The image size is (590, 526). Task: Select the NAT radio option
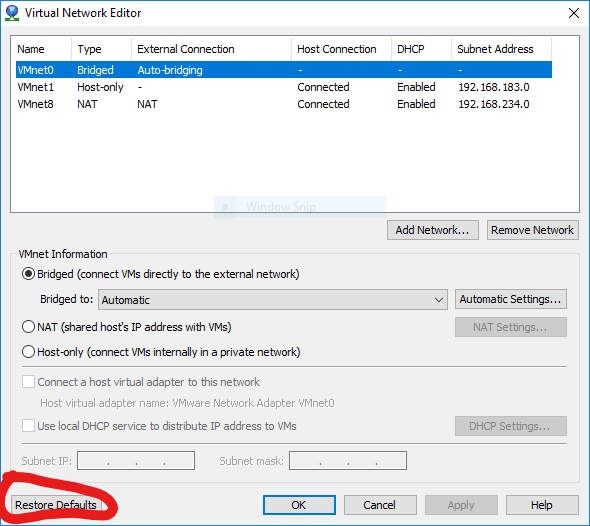(x=29, y=327)
